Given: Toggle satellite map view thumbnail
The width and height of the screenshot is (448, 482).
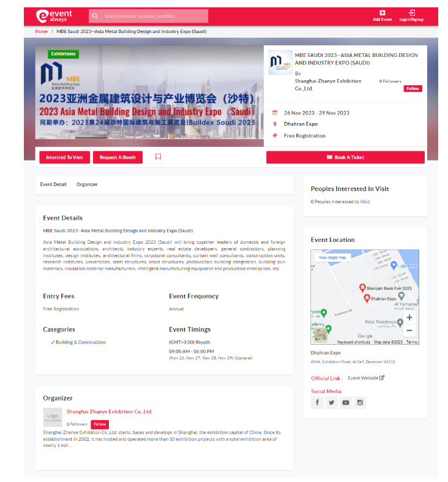Looking at the screenshot, I should point(321,335).
